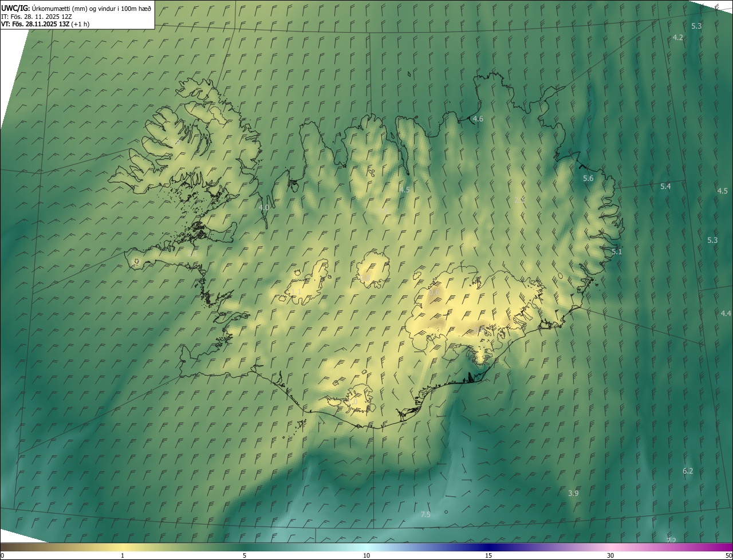Click the colour scale tick label 50
733x560 pixels.
coord(728,556)
